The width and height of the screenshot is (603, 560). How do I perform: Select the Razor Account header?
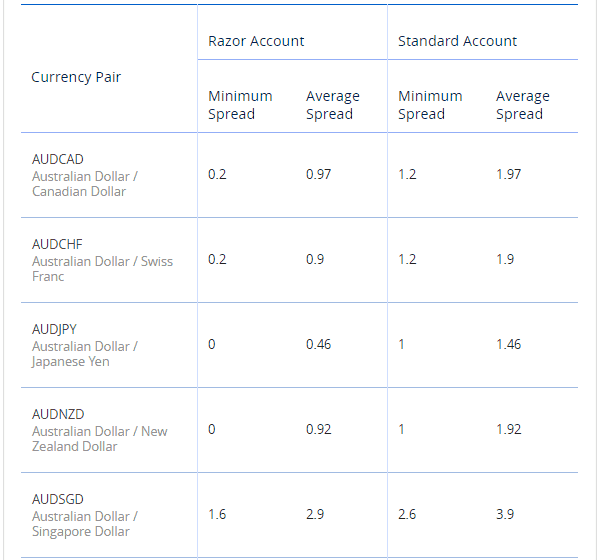tap(256, 41)
